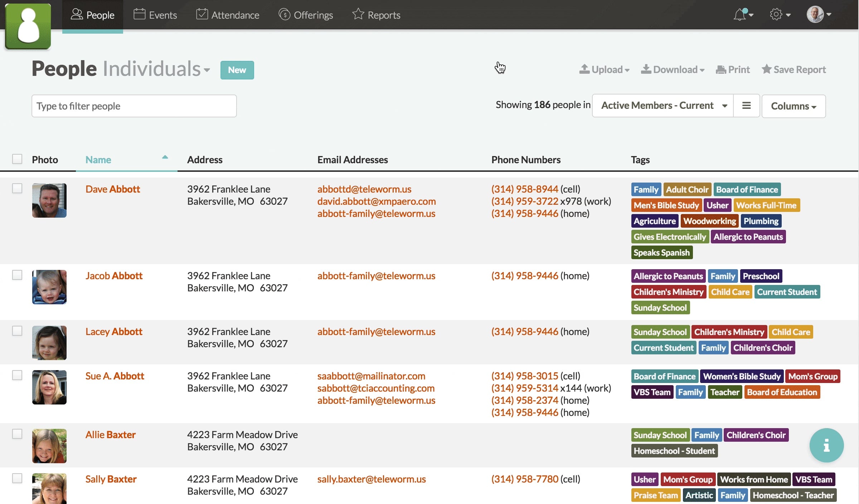This screenshot has width=859, height=504.
Task: Check the box for Dave Abbott
Action: point(17,188)
